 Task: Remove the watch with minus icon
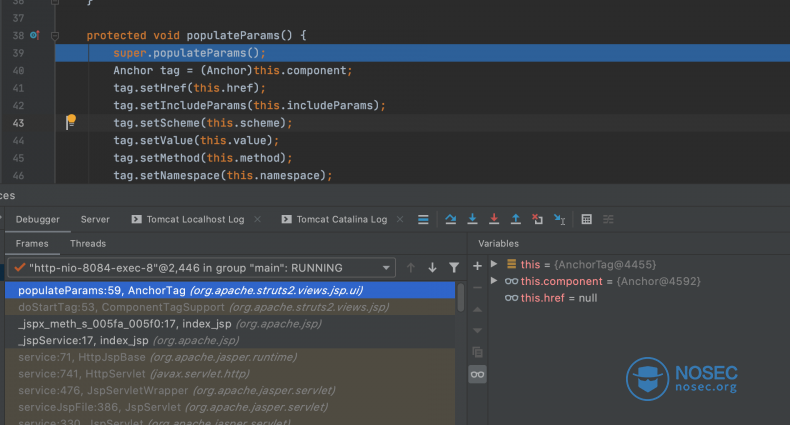(477, 288)
